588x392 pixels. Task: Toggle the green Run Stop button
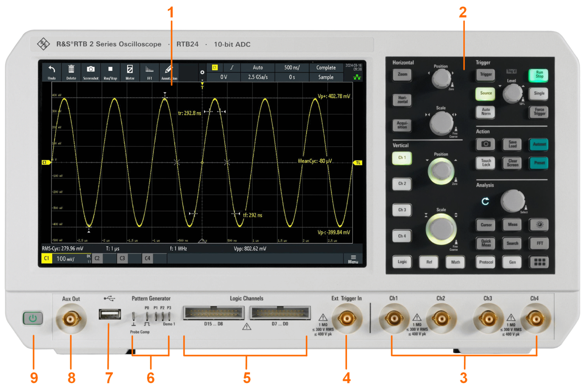pyautogui.click(x=539, y=75)
